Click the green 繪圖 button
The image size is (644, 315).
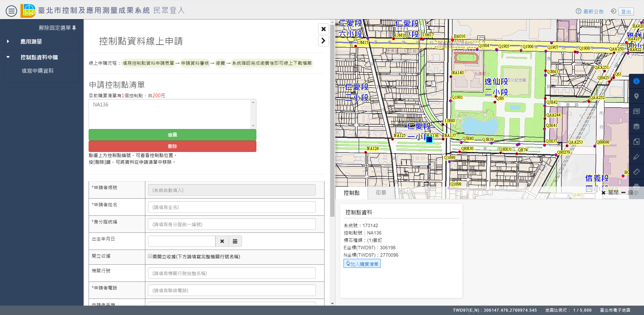[x=172, y=135]
